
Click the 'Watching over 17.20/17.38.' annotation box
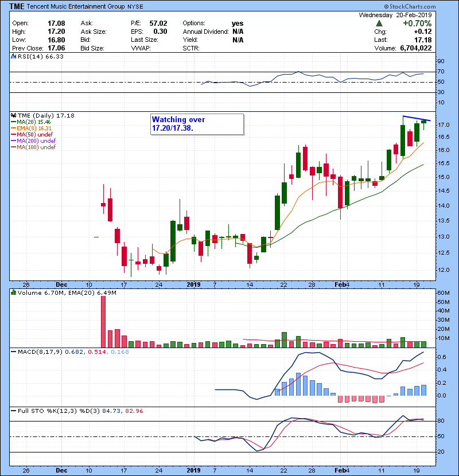(197, 124)
